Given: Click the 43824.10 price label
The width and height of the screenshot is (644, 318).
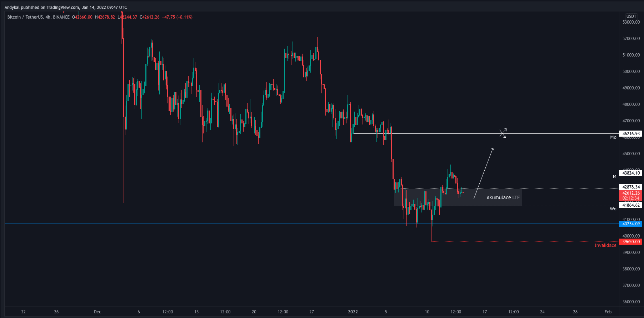Looking at the screenshot, I should [631, 173].
